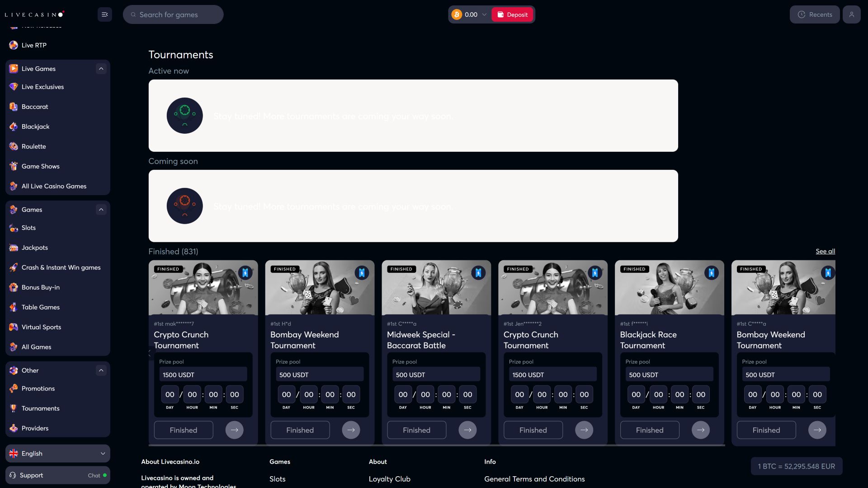The width and height of the screenshot is (868, 488).
Task: Click the Providers sidebar icon
Action: 14,428
